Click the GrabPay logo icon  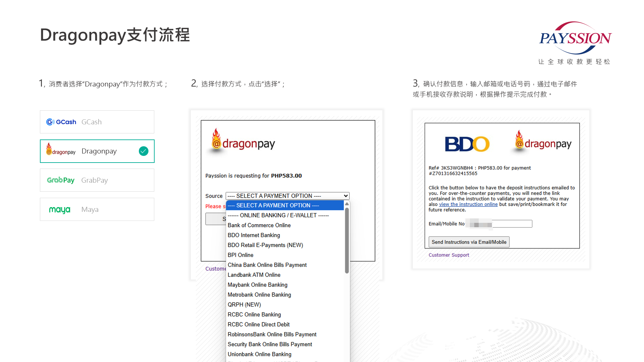pyautogui.click(x=61, y=180)
